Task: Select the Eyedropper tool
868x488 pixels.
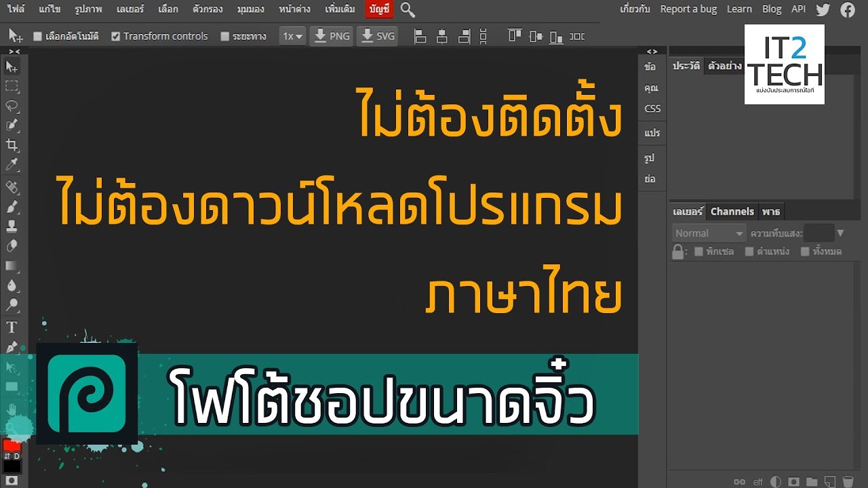Action: 12,165
